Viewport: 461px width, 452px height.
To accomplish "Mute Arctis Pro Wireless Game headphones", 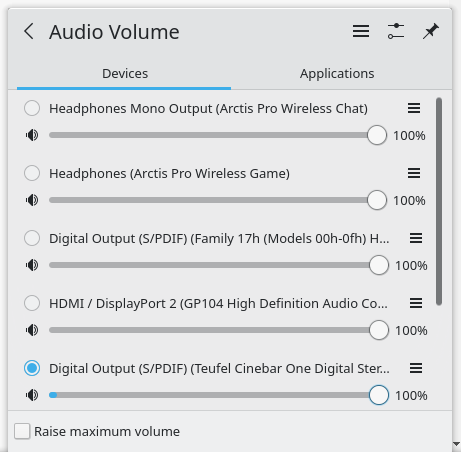I will tap(32, 200).
